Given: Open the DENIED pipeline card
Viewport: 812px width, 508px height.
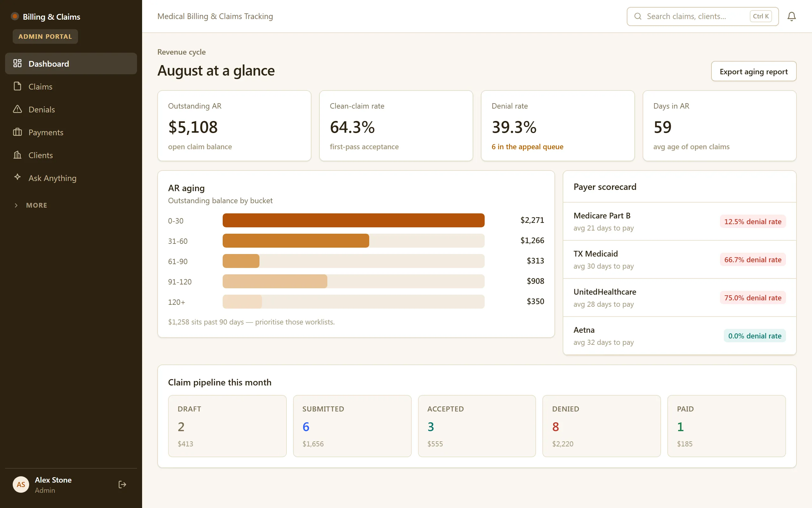Looking at the screenshot, I should point(601,426).
